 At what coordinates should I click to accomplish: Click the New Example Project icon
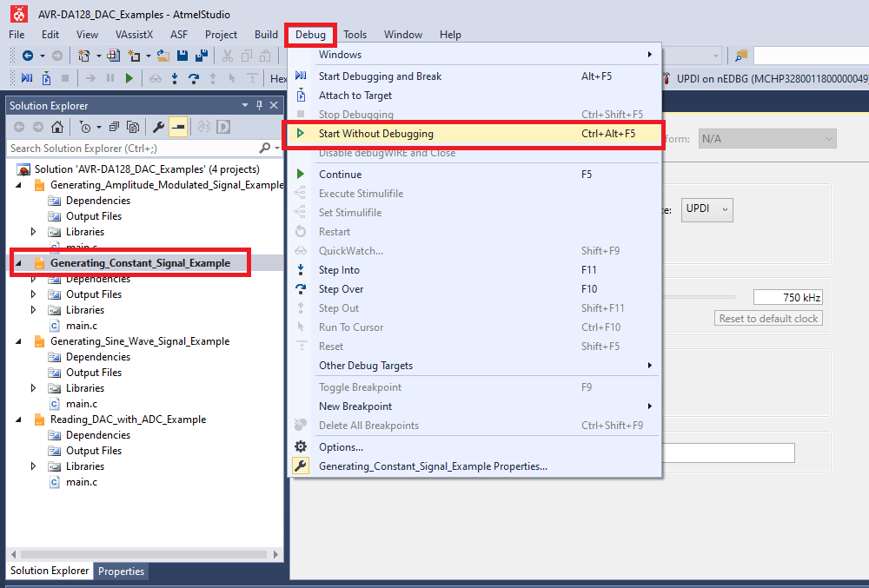point(114,56)
